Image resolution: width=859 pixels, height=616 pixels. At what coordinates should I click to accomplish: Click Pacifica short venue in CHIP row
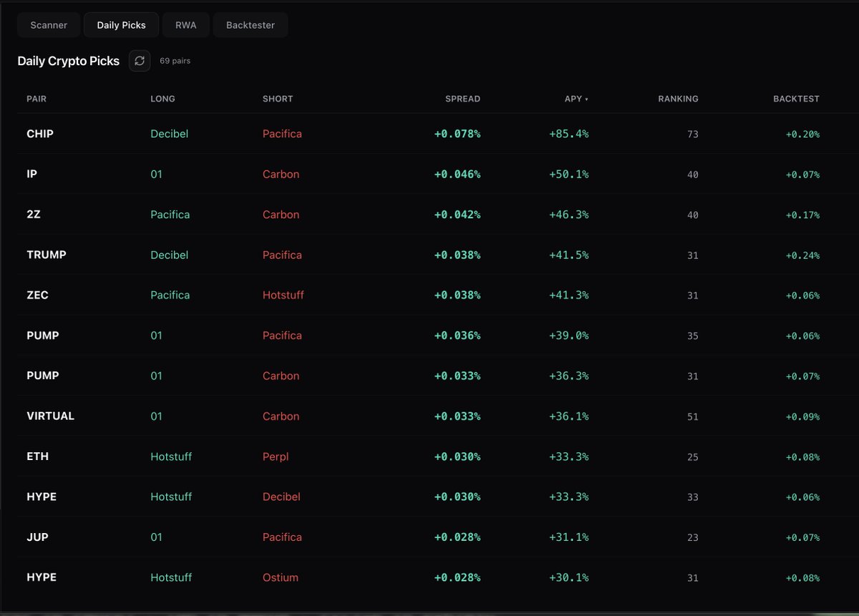pos(282,134)
